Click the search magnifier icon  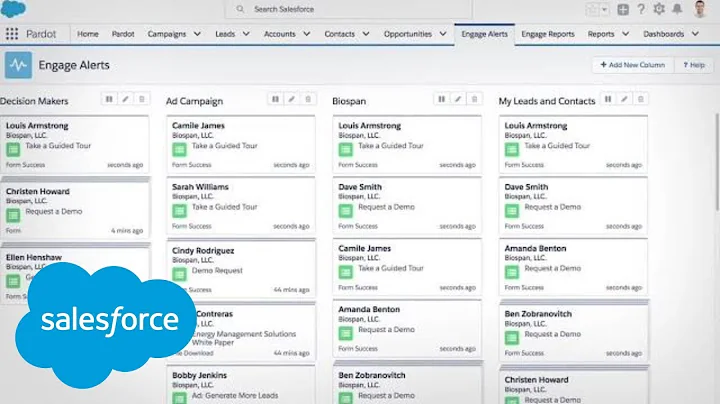click(240, 9)
